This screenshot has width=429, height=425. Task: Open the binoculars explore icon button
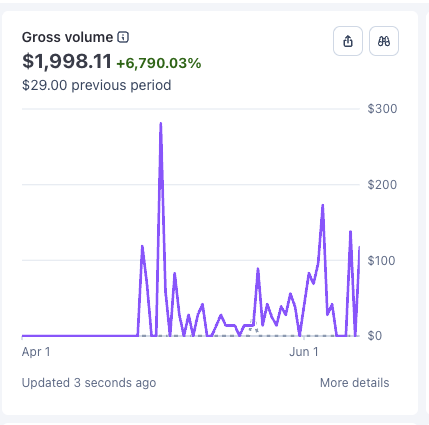pos(384,41)
